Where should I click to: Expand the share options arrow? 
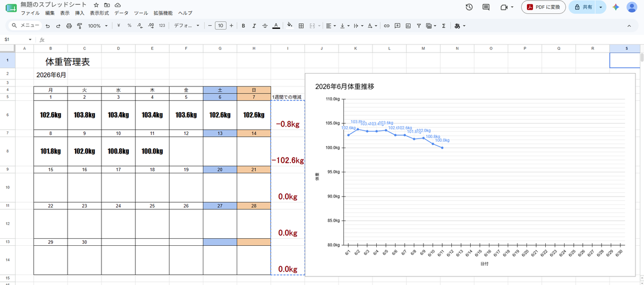pyautogui.click(x=600, y=8)
